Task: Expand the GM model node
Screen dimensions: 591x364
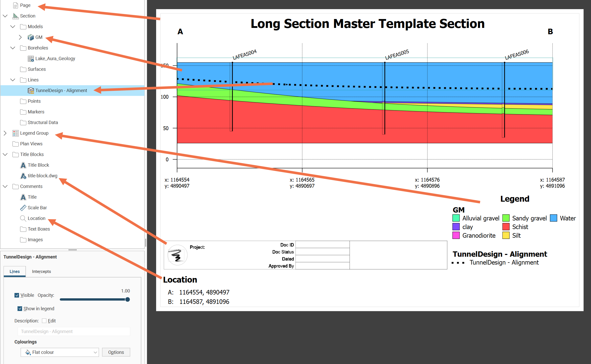Action: click(20, 37)
